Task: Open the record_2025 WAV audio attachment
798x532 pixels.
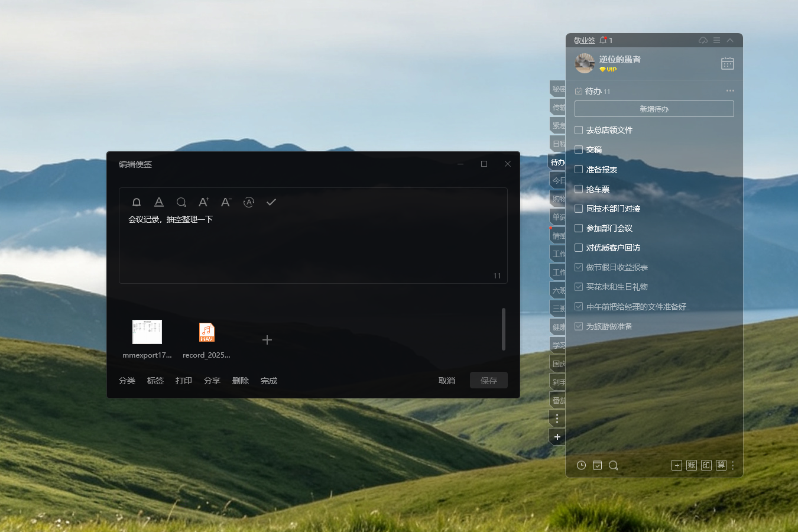Action: coord(206,332)
